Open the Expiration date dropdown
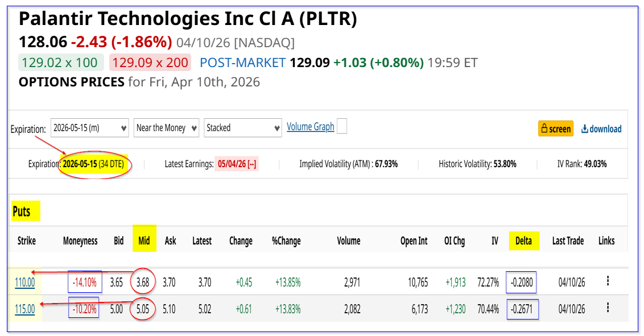644x336 pixels. [x=90, y=128]
